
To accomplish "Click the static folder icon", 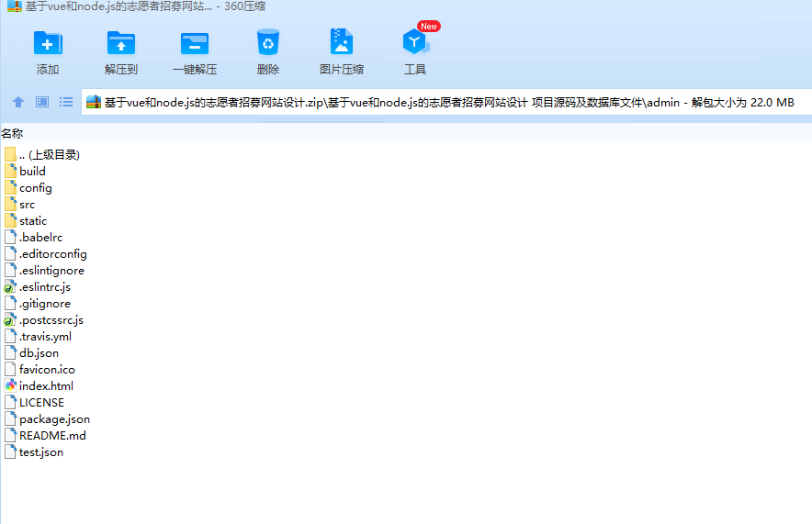I will tap(10, 221).
